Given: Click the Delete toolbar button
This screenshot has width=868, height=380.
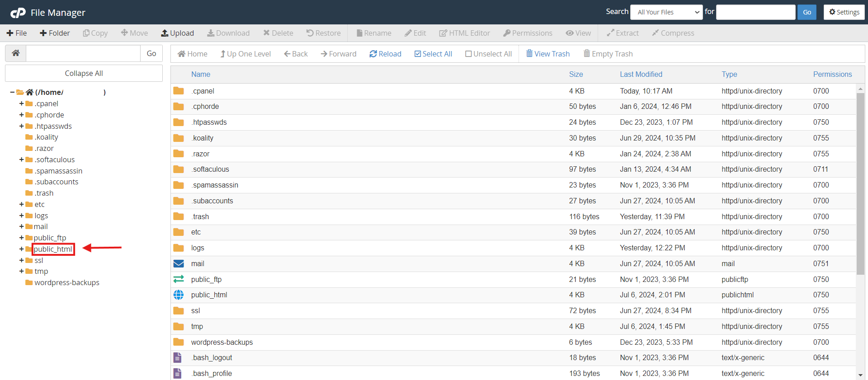Looking at the screenshot, I should tap(278, 33).
